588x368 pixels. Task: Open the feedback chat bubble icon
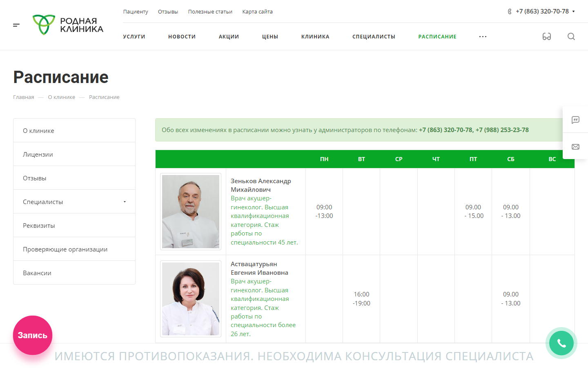pos(575,120)
